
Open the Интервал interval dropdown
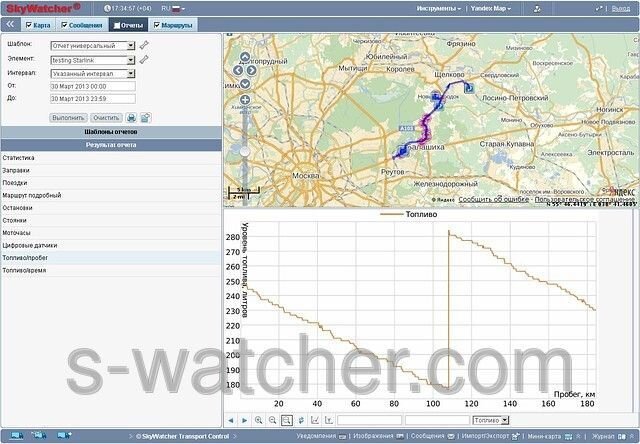131,73
